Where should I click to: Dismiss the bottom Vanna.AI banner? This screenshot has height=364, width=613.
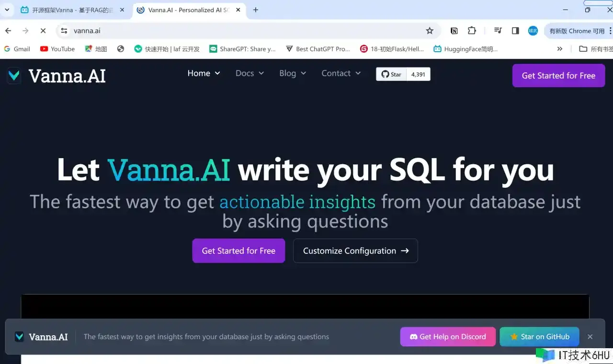pyautogui.click(x=590, y=337)
